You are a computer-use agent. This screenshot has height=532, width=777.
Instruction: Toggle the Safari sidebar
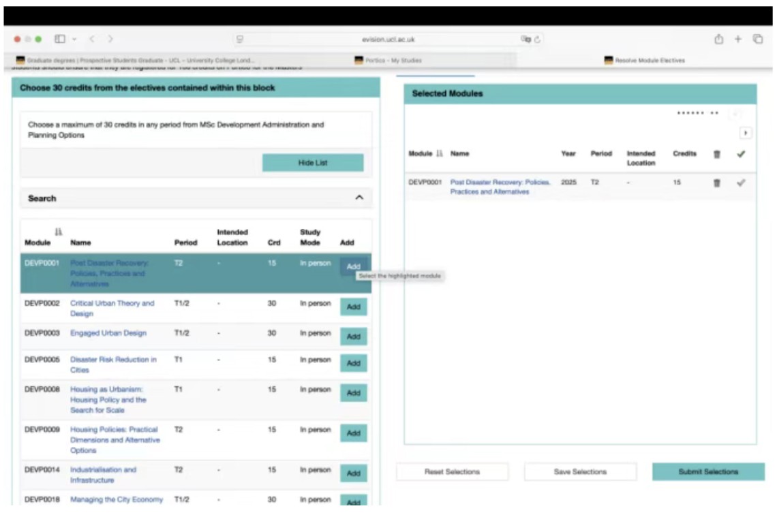click(59, 40)
